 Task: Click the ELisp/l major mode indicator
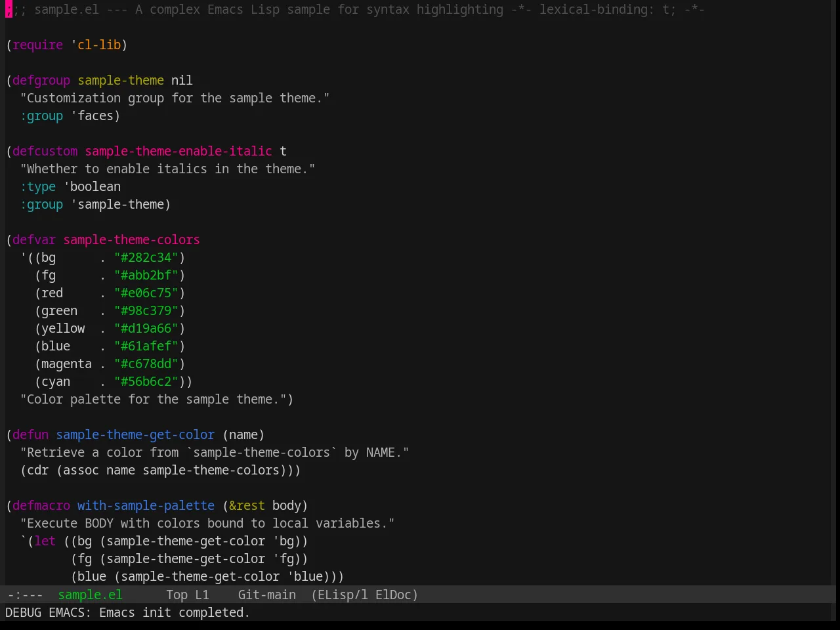[x=339, y=595]
